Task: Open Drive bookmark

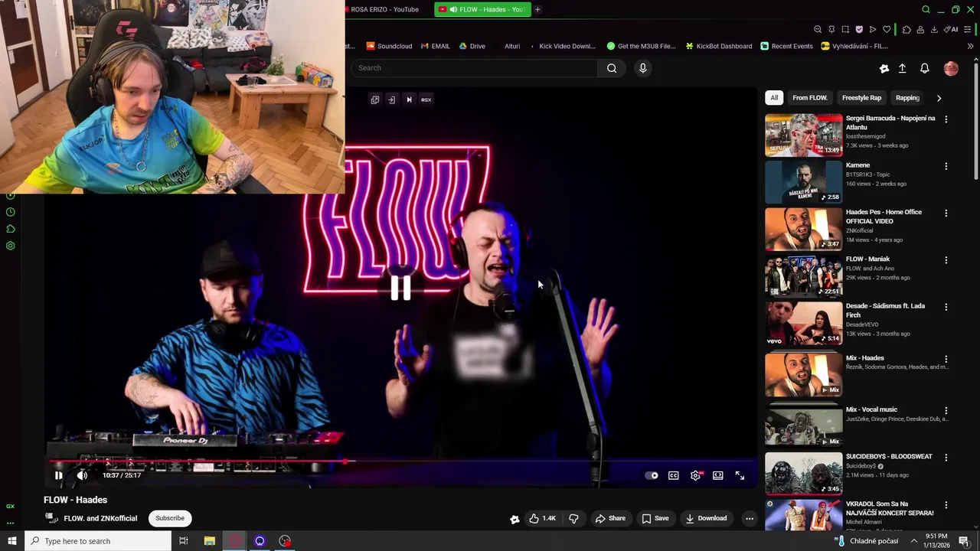Action: [472, 46]
